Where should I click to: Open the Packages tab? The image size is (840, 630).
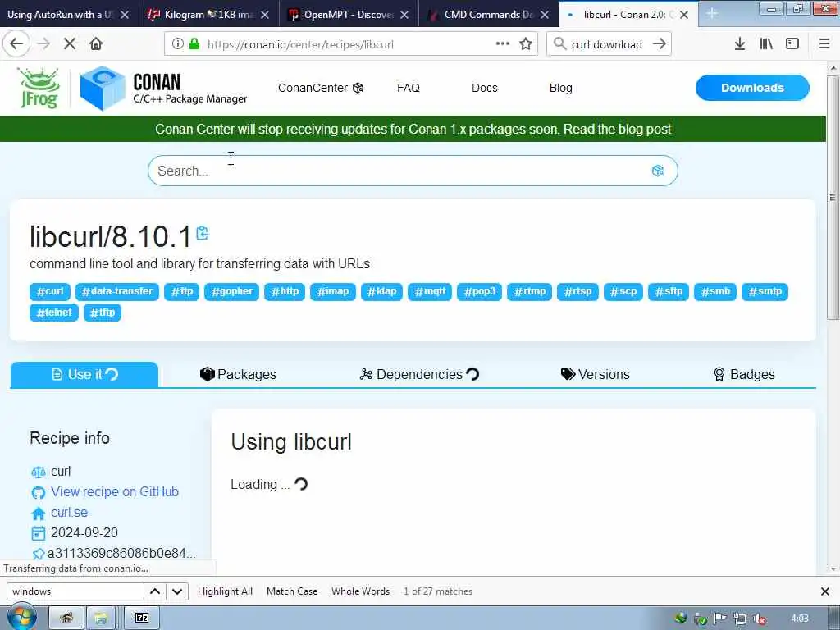coord(238,374)
